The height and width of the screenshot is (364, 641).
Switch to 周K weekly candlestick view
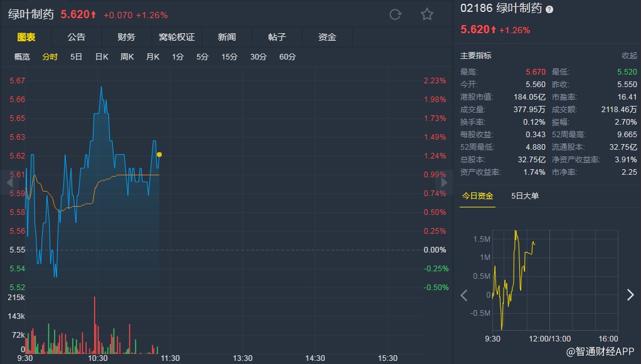(127, 57)
